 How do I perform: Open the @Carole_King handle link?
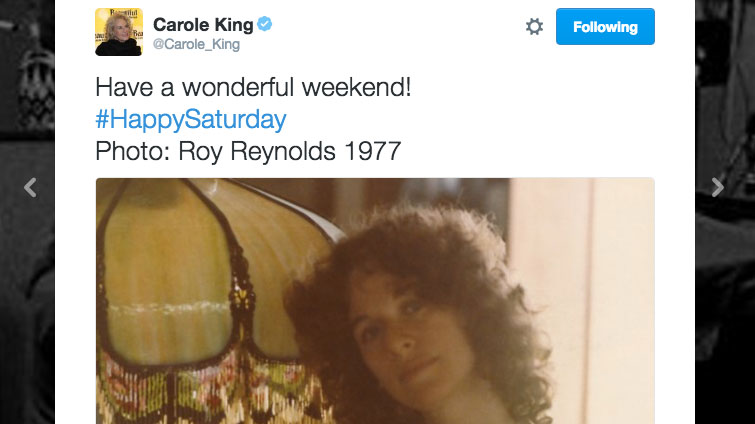pos(196,45)
